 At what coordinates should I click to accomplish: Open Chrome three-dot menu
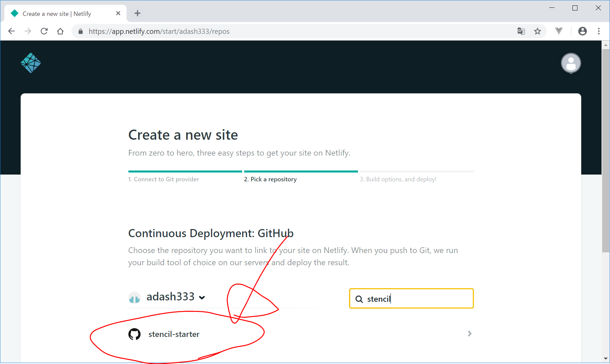(599, 31)
